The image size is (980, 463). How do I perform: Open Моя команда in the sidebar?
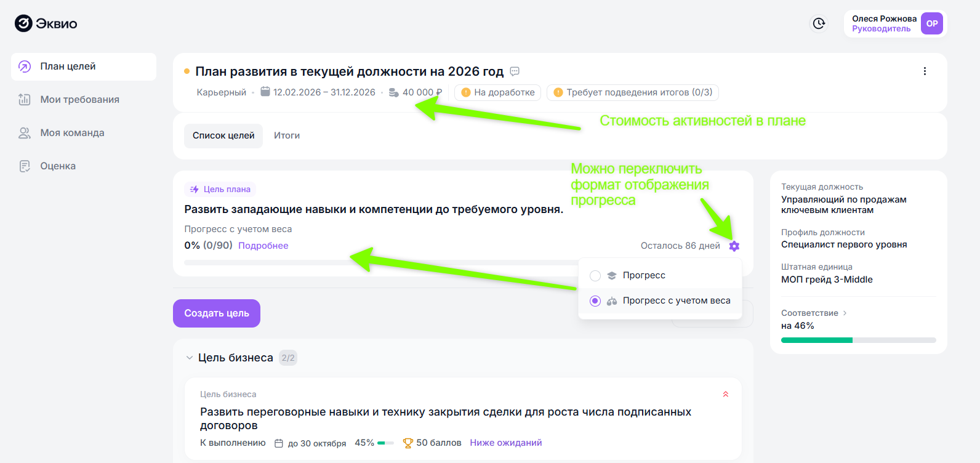(x=84, y=133)
